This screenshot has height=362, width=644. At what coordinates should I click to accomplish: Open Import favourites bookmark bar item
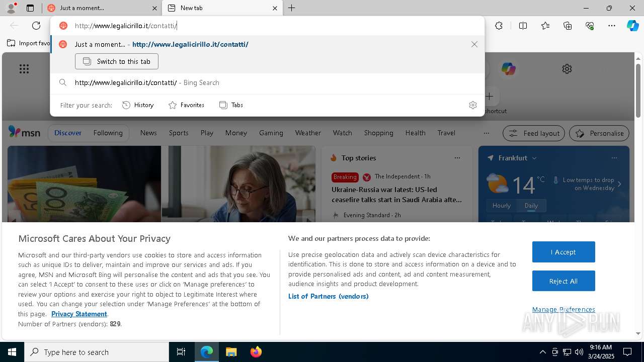pyautogui.click(x=29, y=43)
